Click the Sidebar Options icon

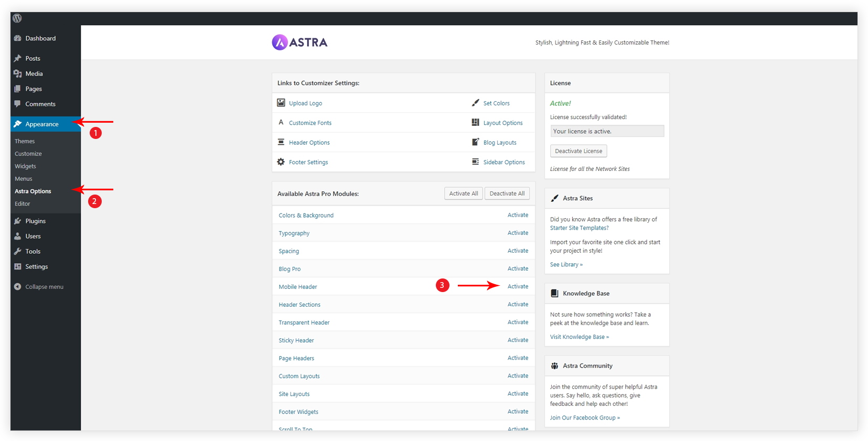coord(476,162)
